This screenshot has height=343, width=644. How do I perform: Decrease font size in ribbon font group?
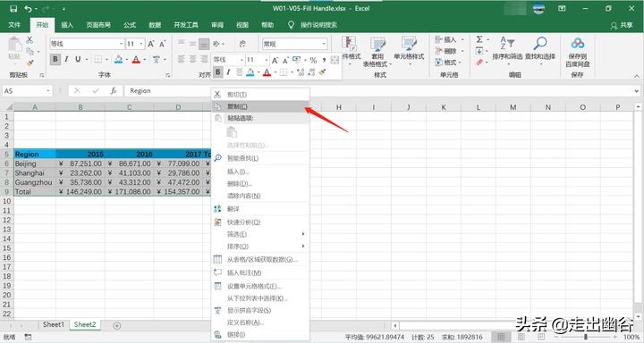[163, 44]
